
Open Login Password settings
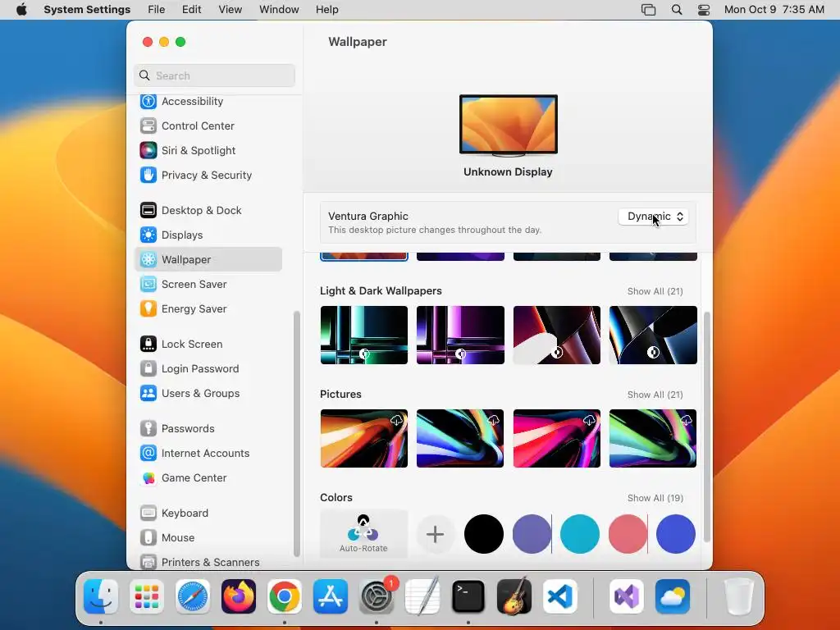[x=208, y=369]
